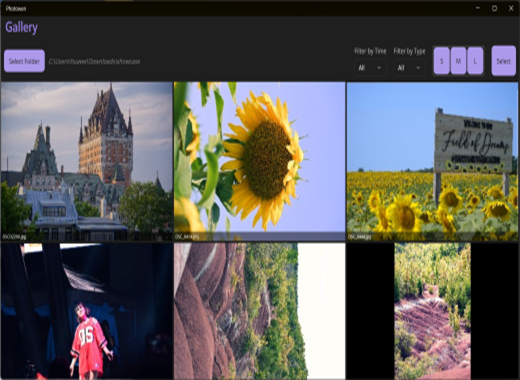Open the Filter by Type dropdown

click(x=409, y=68)
